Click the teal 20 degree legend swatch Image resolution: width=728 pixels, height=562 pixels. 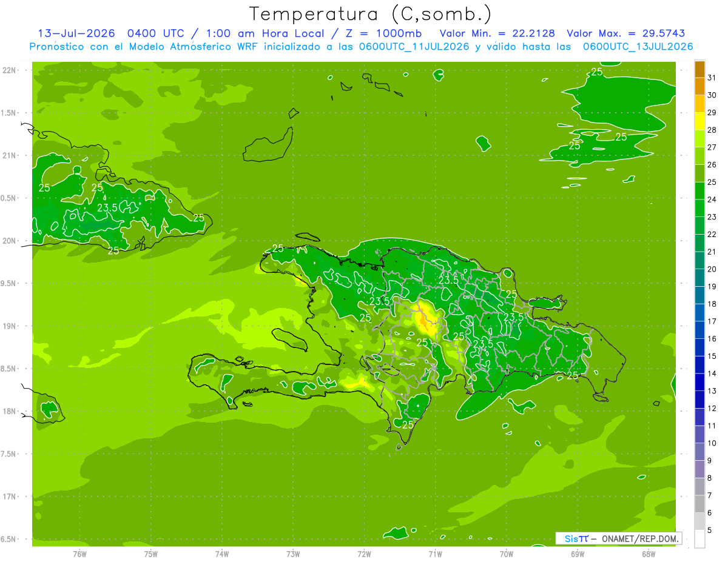pos(699,261)
